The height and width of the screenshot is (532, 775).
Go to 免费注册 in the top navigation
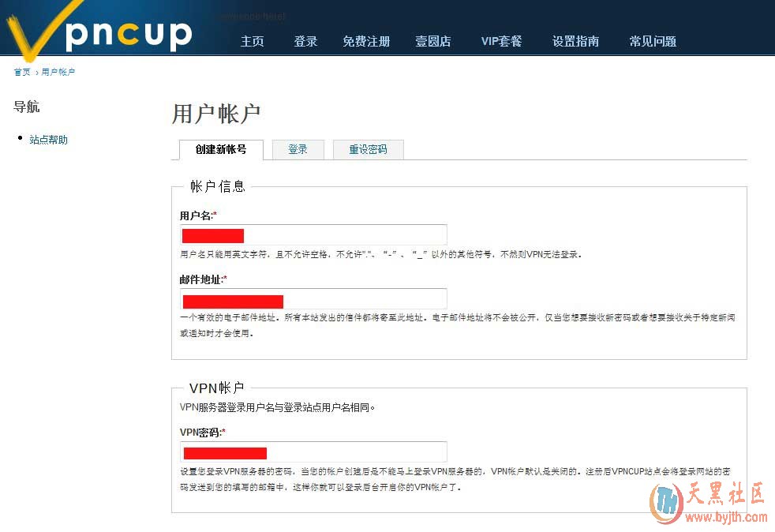click(366, 41)
